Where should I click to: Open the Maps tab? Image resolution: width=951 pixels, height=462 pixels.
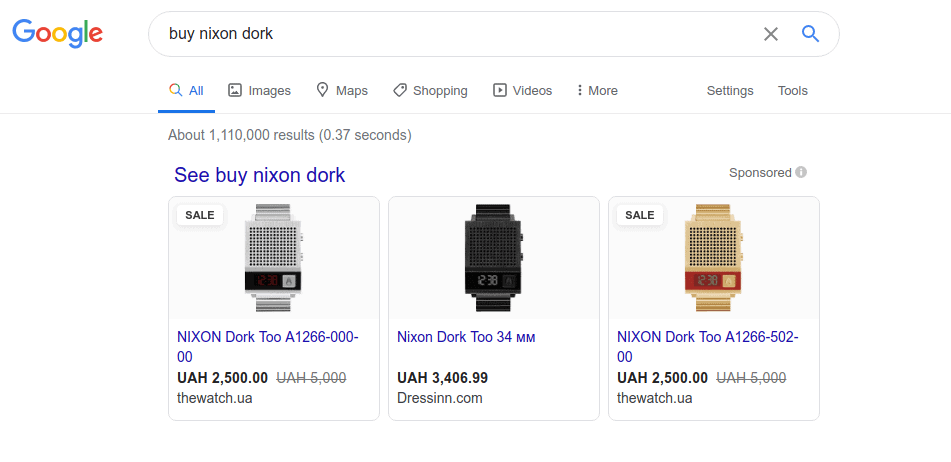tap(342, 91)
